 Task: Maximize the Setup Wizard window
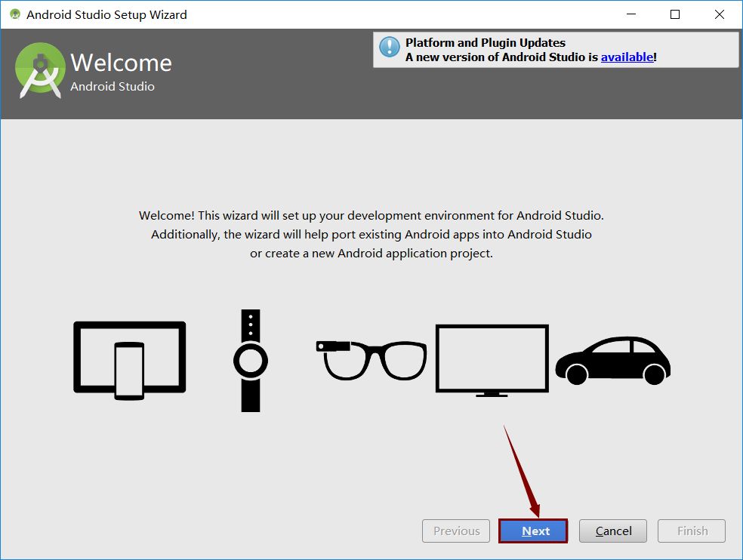(x=675, y=14)
